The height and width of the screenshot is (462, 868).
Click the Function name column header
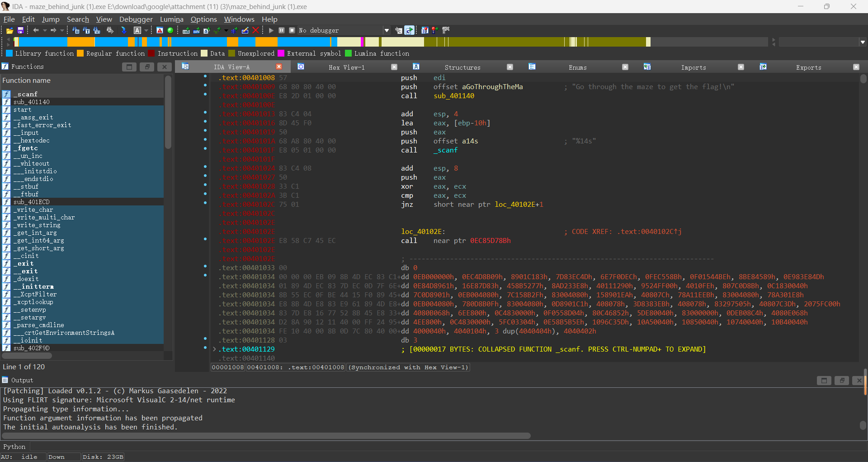click(82, 81)
